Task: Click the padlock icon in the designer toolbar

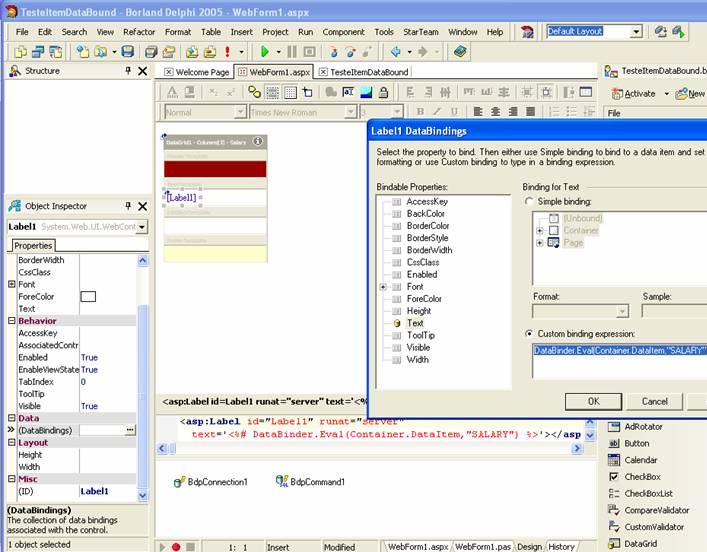Action: [383, 92]
